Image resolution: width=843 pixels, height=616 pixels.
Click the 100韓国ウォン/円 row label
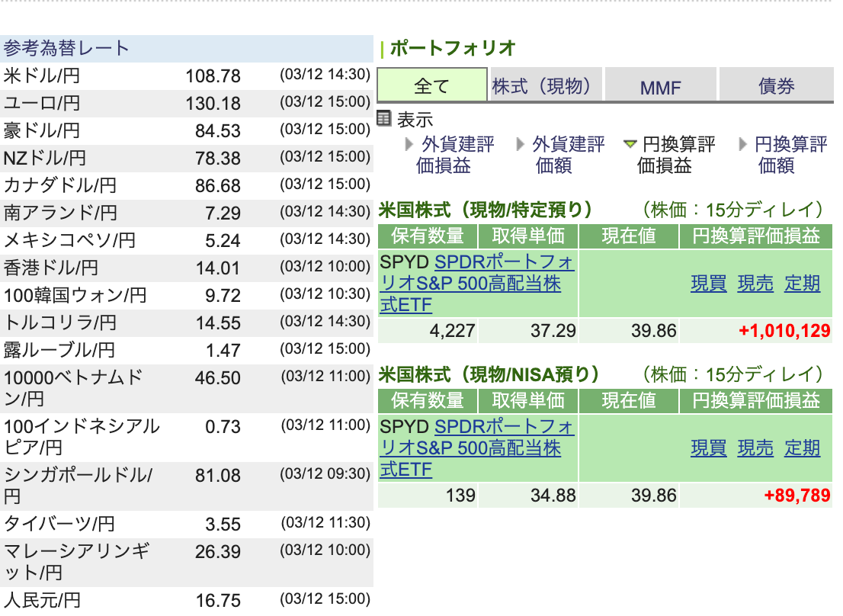point(75,295)
